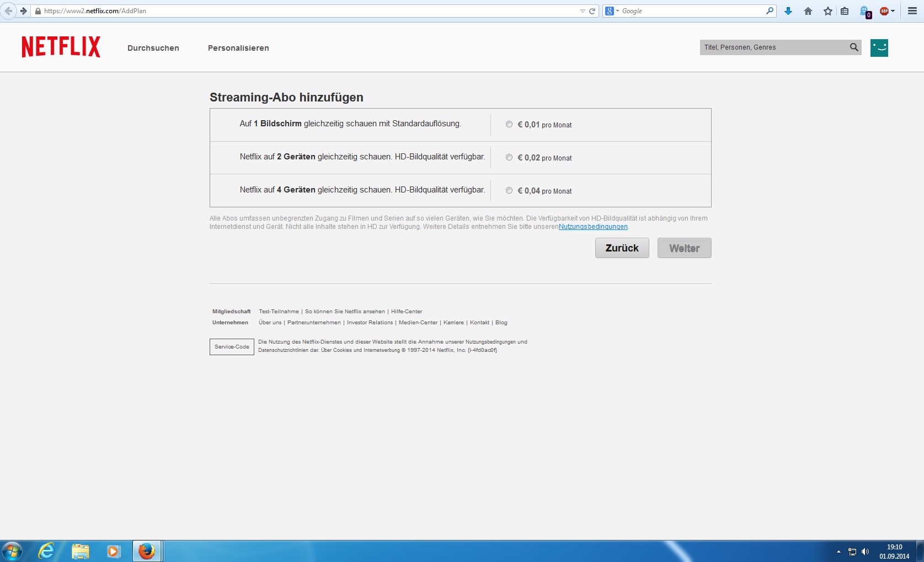
Task: Click the Zurück button
Action: 622,248
